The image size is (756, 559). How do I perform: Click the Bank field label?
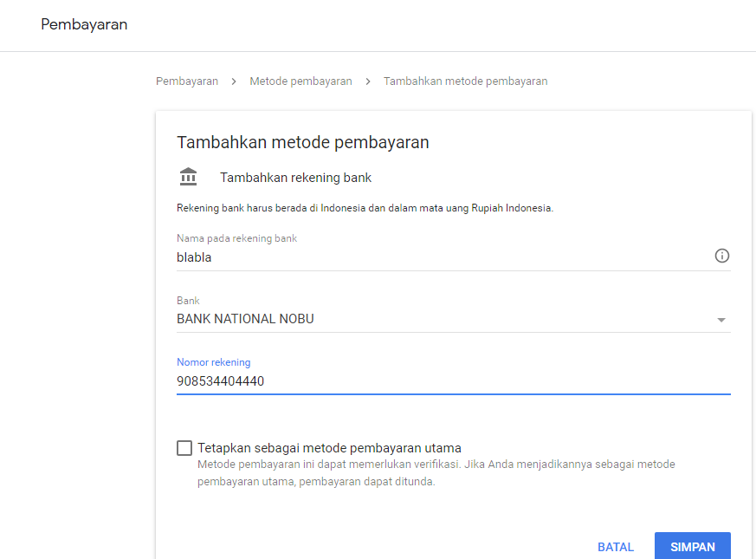coord(188,300)
